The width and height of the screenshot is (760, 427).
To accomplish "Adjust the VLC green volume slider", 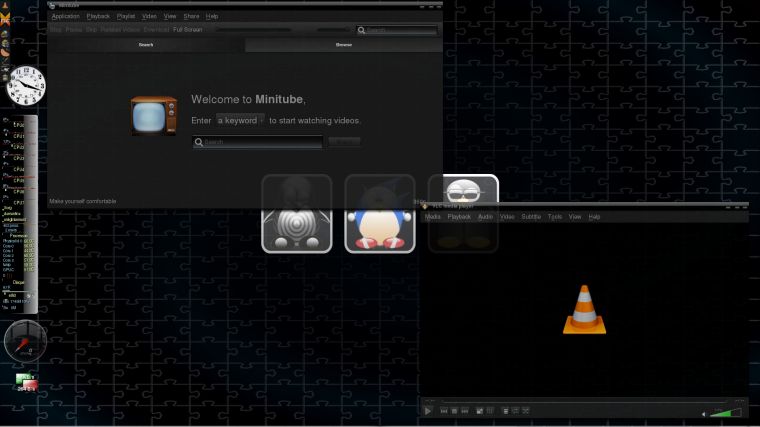I will click(726, 413).
